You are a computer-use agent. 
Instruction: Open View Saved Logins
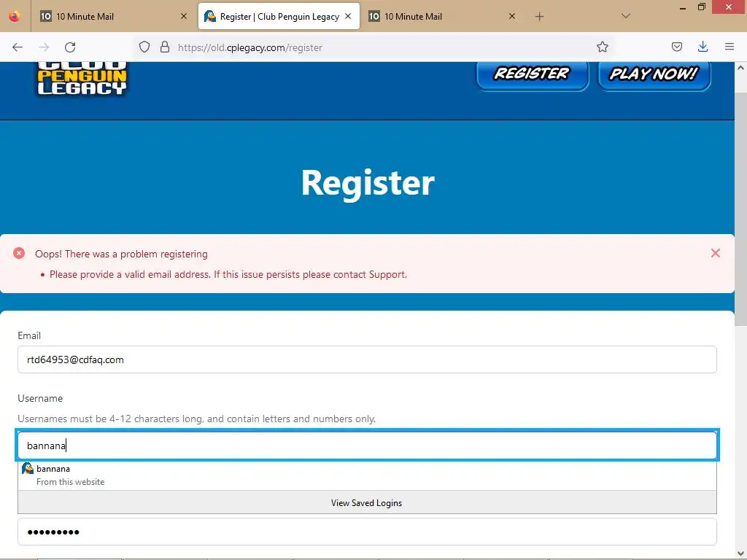tap(367, 503)
